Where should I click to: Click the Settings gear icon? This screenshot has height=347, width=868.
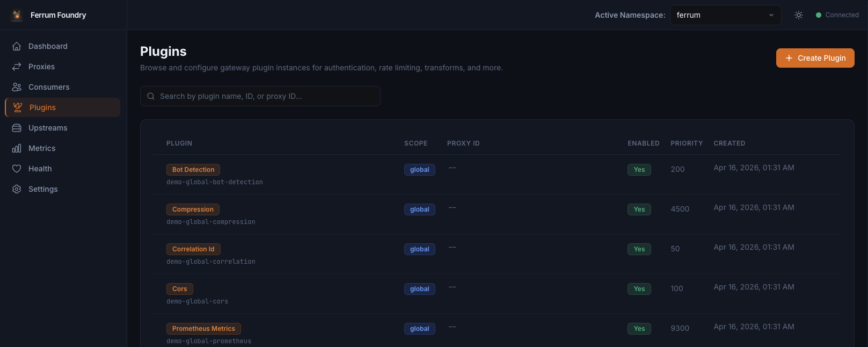(17, 189)
